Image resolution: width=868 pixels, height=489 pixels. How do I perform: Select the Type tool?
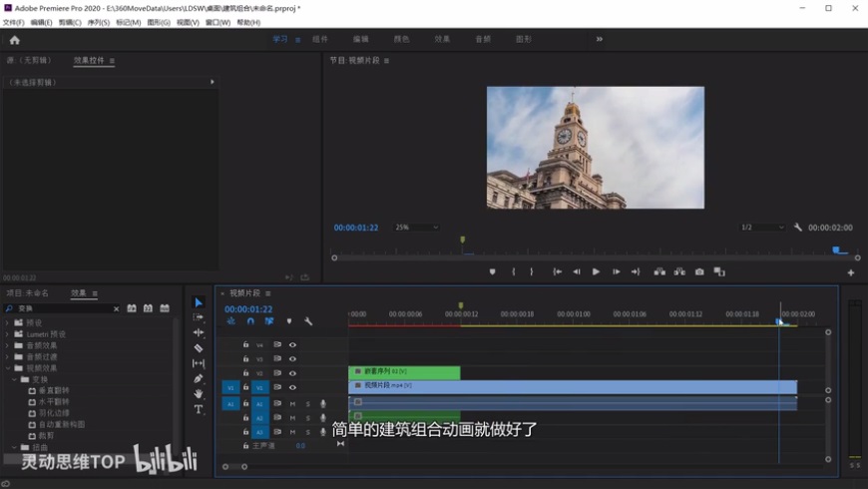click(199, 409)
